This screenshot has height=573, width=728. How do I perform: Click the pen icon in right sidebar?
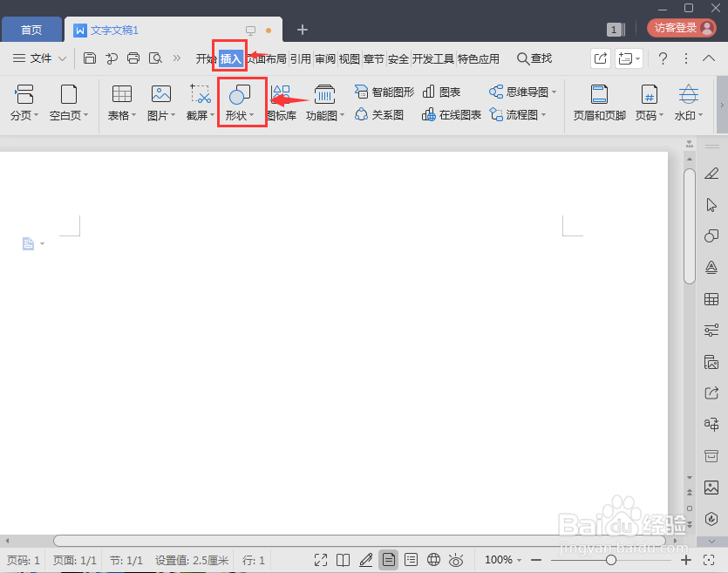711,174
